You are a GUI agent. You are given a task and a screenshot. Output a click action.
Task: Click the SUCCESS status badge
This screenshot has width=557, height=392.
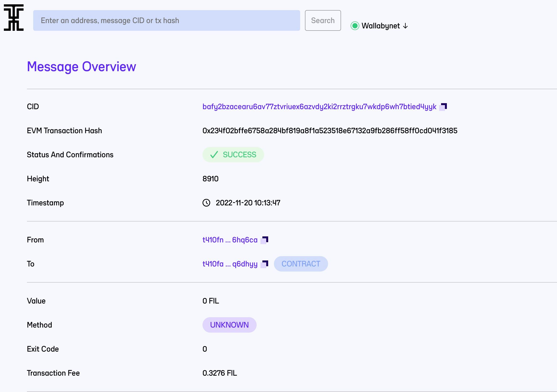(233, 155)
